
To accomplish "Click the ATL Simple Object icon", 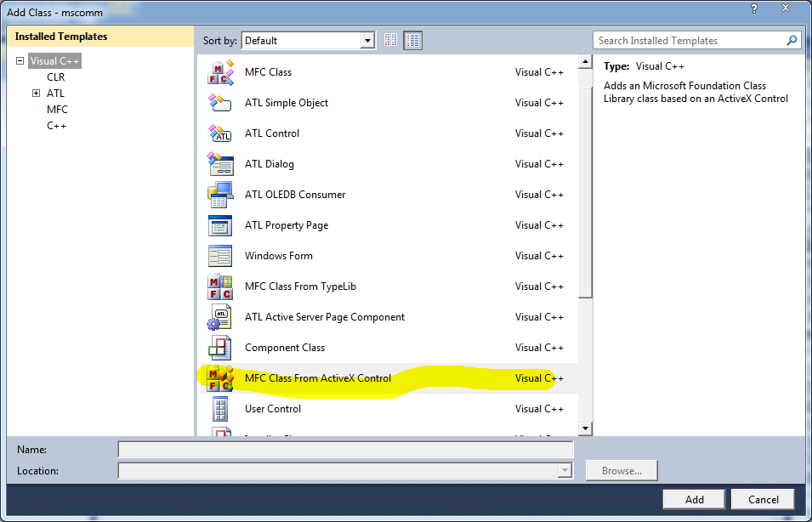I will [x=220, y=103].
